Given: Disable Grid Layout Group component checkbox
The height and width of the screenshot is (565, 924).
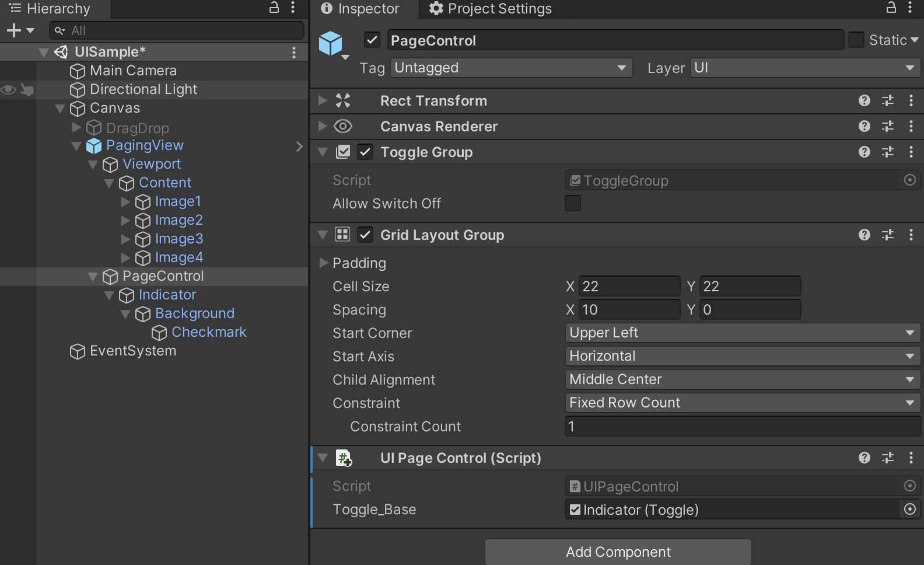Looking at the screenshot, I should (365, 235).
